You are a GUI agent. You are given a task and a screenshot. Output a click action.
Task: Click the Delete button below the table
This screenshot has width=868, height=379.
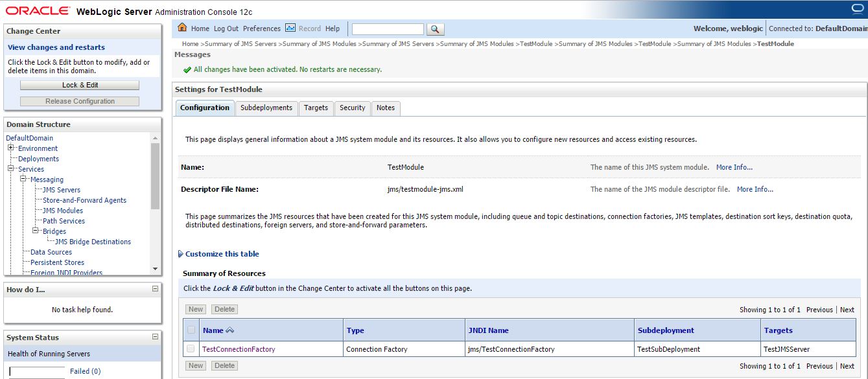224,366
